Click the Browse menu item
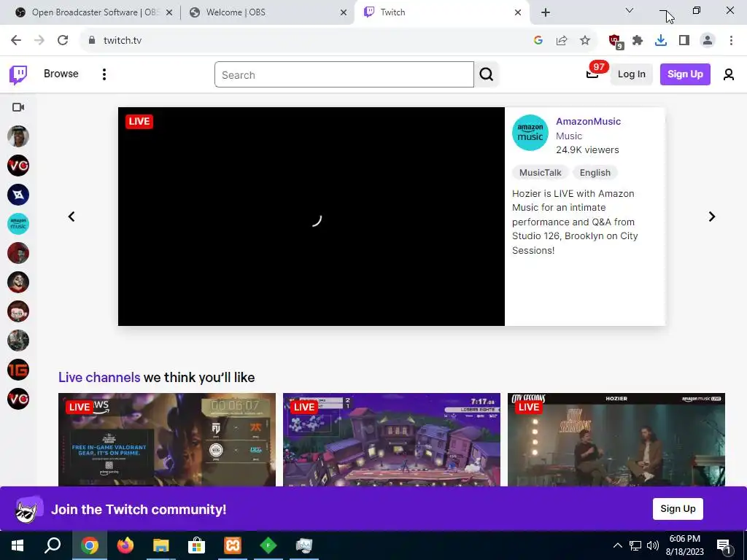The height and width of the screenshot is (560, 747). 61,74
